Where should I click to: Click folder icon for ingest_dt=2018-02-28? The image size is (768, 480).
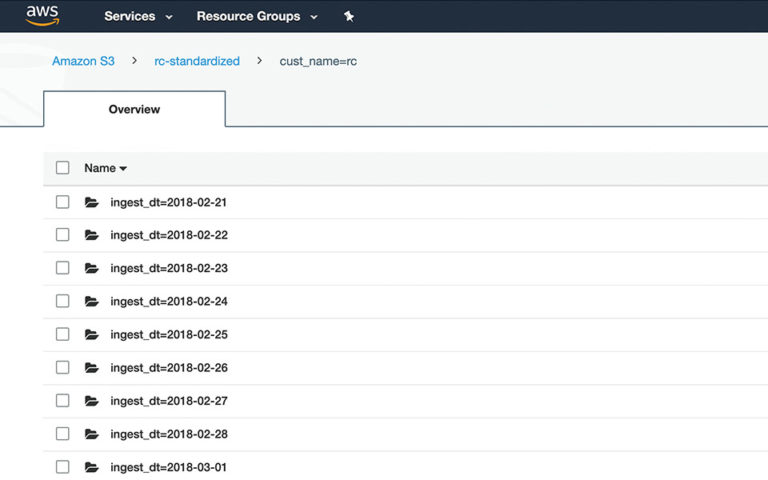click(92, 434)
